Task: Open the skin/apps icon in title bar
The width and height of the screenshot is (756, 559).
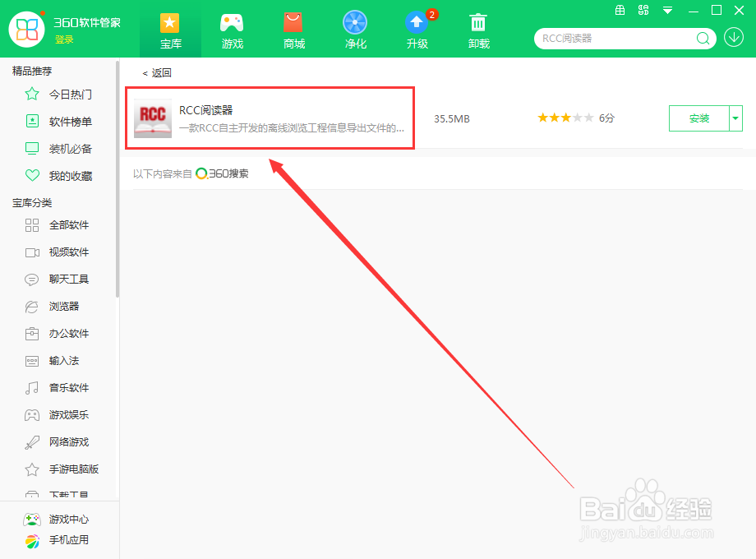Action: [643, 10]
